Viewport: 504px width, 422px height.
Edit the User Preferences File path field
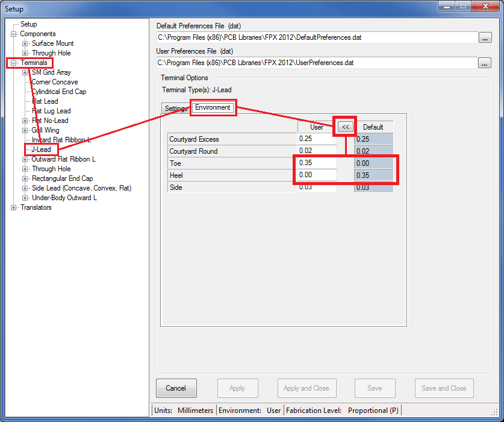(x=317, y=63)
